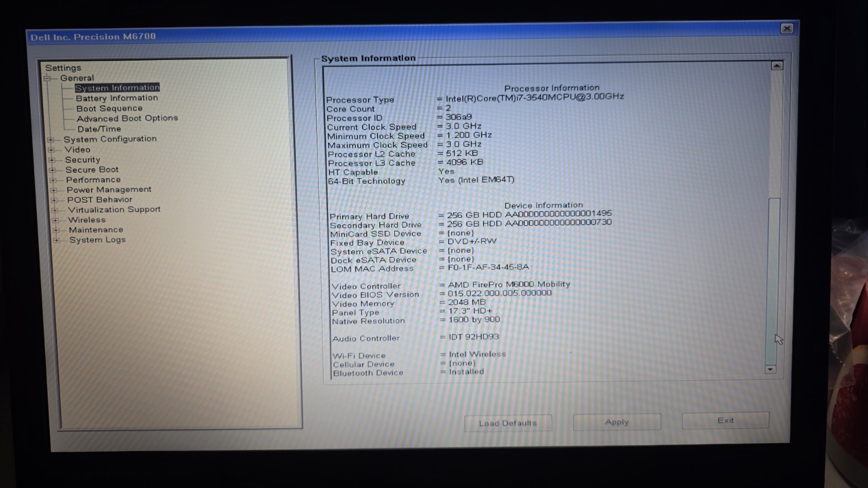Expand the System Logs node

[56, 240]
